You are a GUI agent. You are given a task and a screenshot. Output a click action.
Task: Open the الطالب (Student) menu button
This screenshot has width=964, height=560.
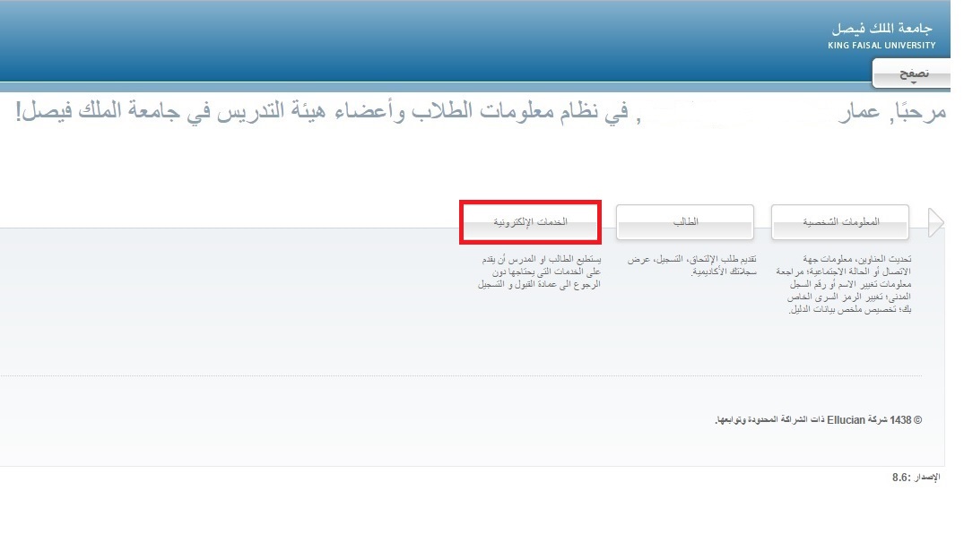[x=685, y=221]
